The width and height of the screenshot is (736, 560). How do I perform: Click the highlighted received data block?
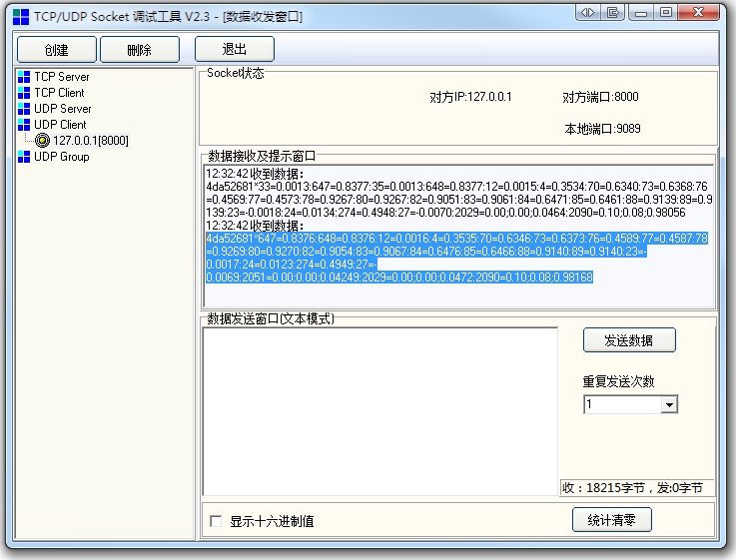(x=456, y=258)
